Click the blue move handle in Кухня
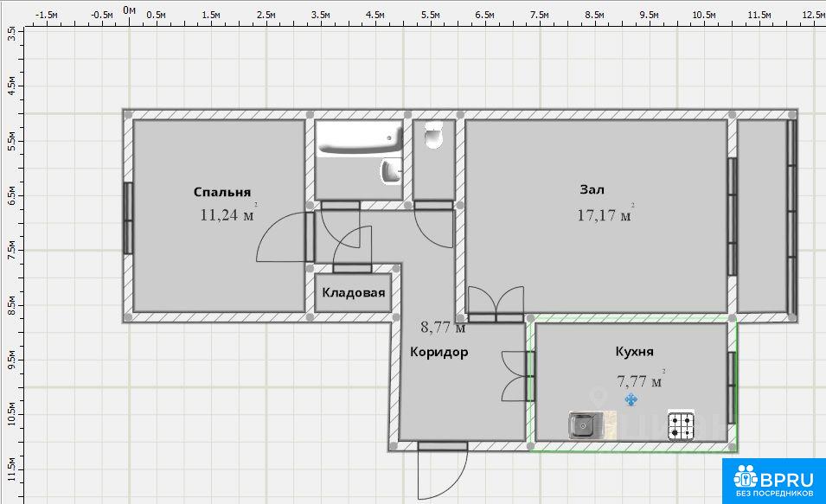This screenshot has width=826, height=504. [631, 399]
